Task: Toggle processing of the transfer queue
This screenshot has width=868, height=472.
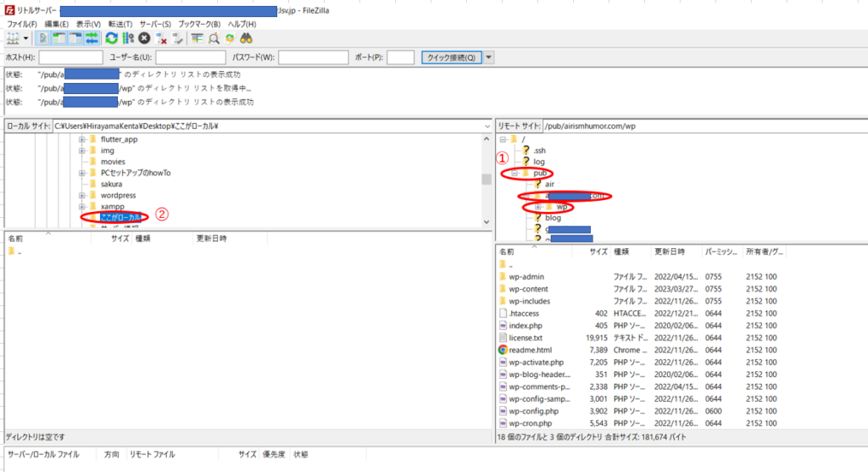Action: 128,38
